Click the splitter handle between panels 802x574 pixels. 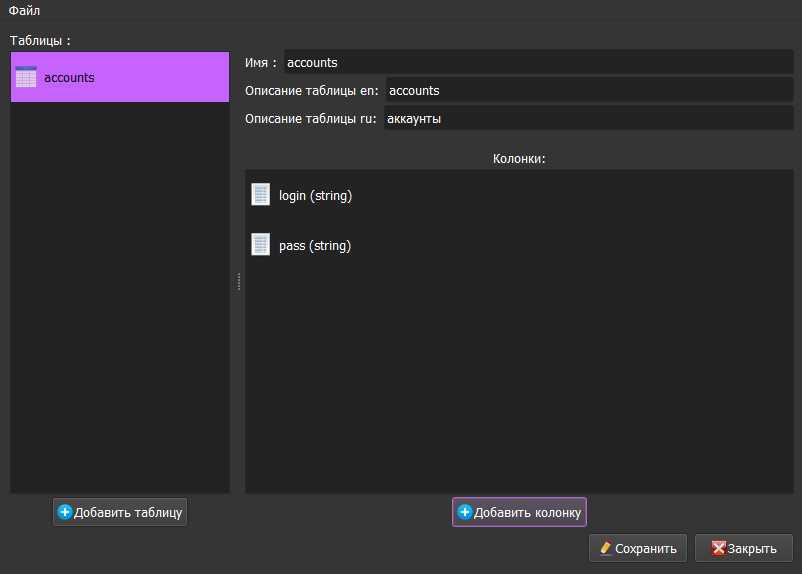coord(238,282)
